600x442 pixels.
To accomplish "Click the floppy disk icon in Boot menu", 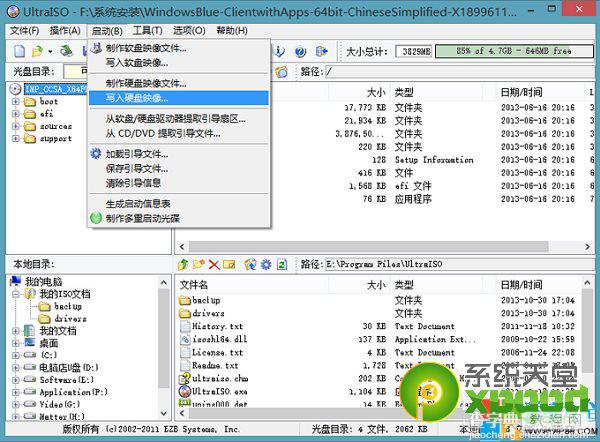I will pos(96,48).
